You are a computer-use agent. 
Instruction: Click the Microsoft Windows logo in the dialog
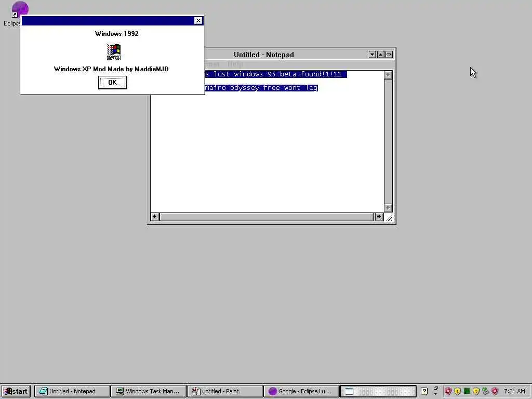point(114,52)
